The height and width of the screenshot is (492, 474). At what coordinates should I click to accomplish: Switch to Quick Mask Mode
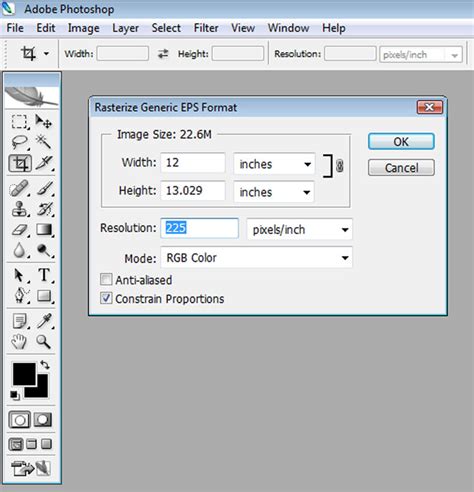(x=43, y=420)
